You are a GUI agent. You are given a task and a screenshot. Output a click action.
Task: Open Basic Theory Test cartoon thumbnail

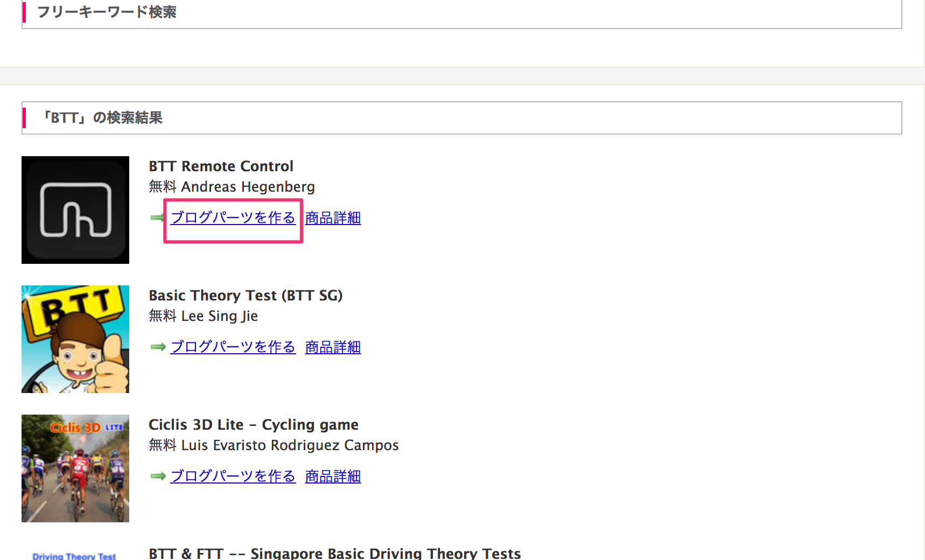coord(75,339)
